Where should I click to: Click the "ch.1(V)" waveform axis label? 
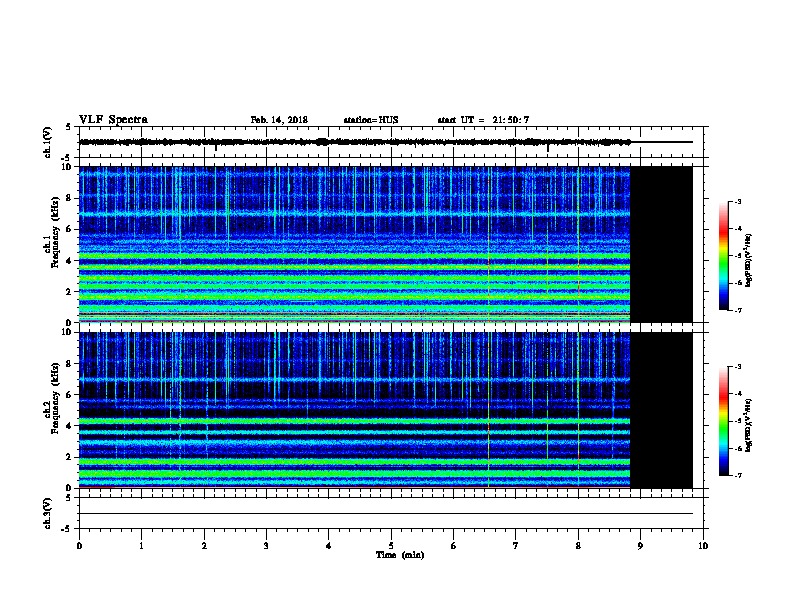click(x=47, y=142)
